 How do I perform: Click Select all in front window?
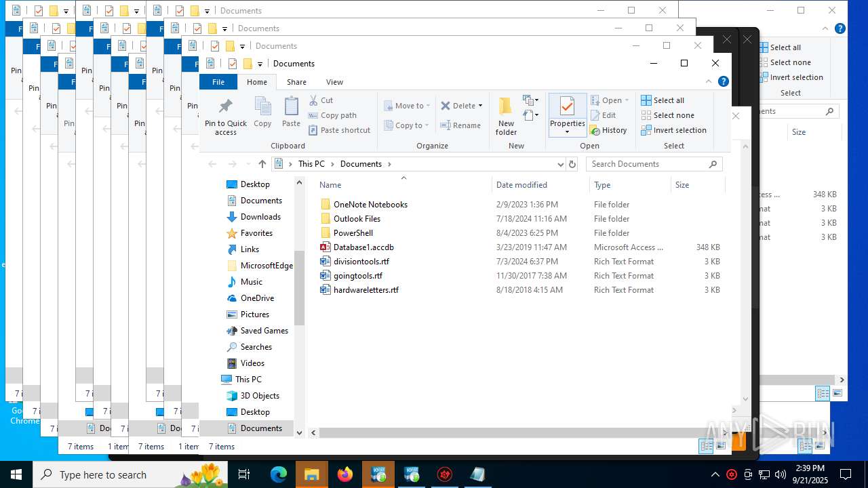click(x=663, y=100)
